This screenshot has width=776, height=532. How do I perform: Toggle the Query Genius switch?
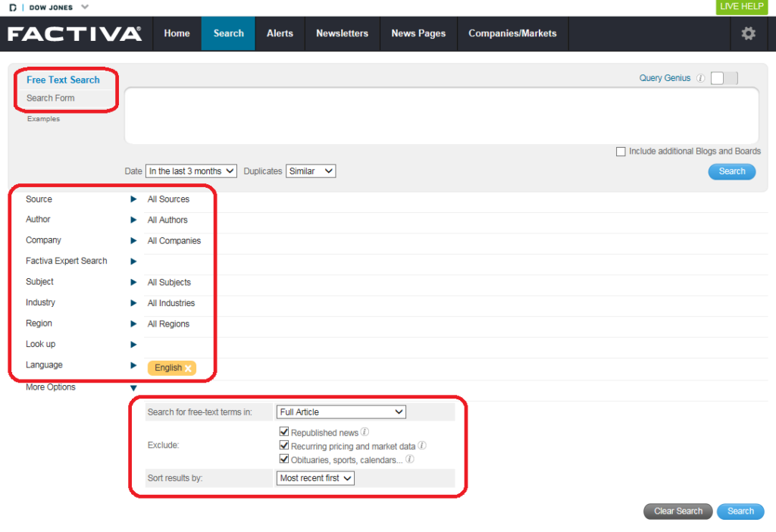[x=724, y=78]
